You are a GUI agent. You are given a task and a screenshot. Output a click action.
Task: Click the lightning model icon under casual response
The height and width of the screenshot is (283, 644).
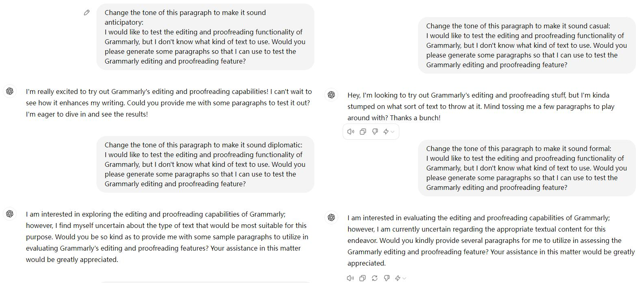click(386, 132)
